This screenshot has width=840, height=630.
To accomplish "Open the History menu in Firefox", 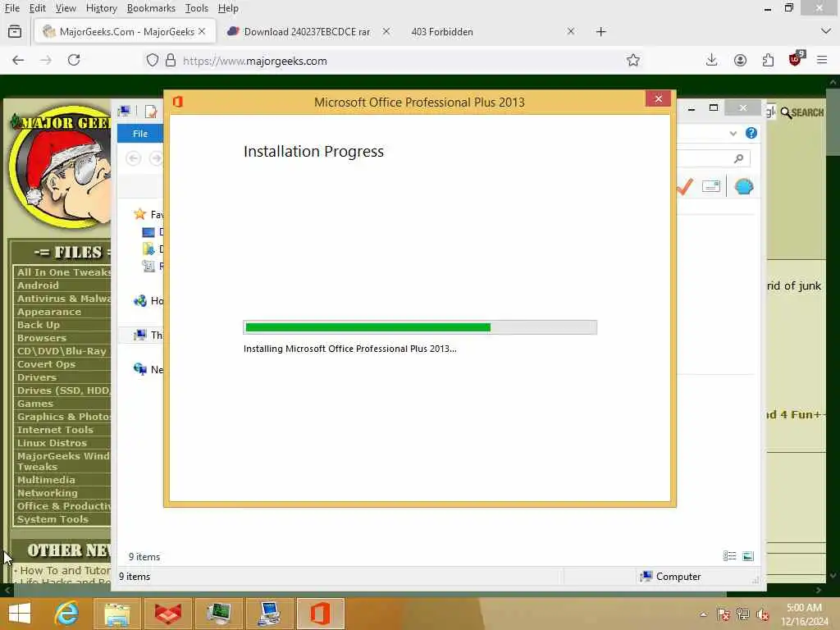I will click(101, 8).
